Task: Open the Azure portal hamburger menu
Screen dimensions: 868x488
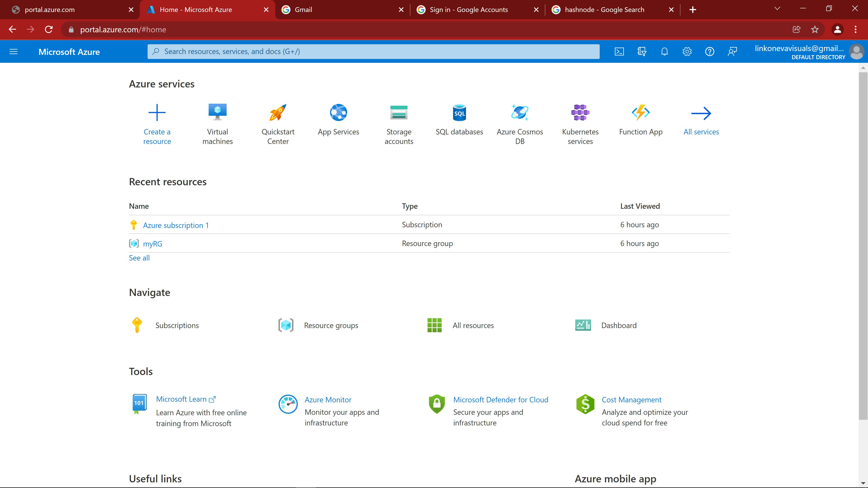Action: (x=14, y=52)
